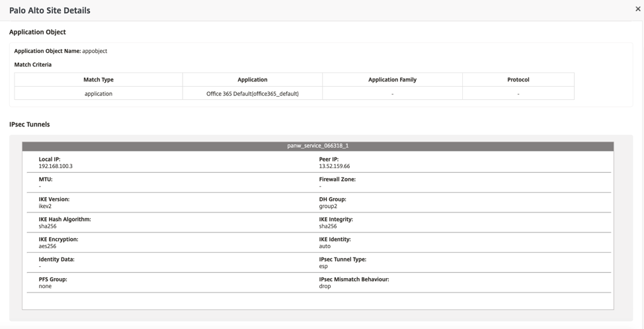The width and height of the screenshot is (644, 329).
Task: Click the IKE Version value ikev2
Action: 45,206
